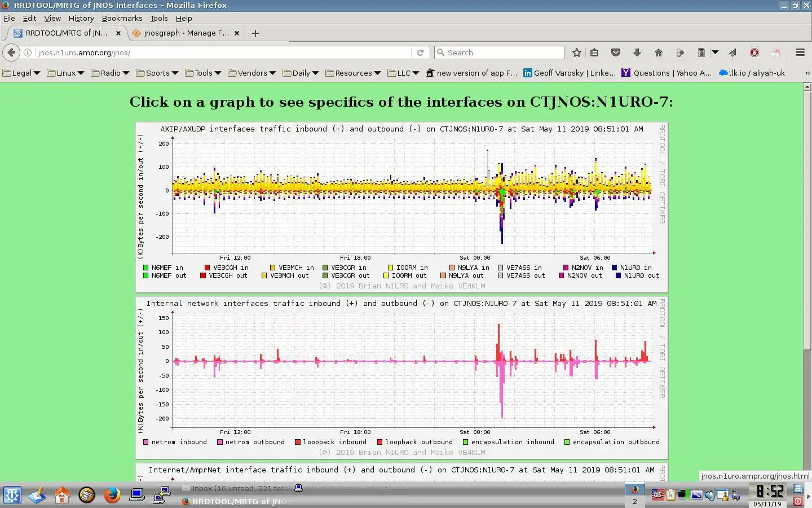Expand the Legal bookmarks folder
This screenshot has width=812, height=508.
coord(21,73)
